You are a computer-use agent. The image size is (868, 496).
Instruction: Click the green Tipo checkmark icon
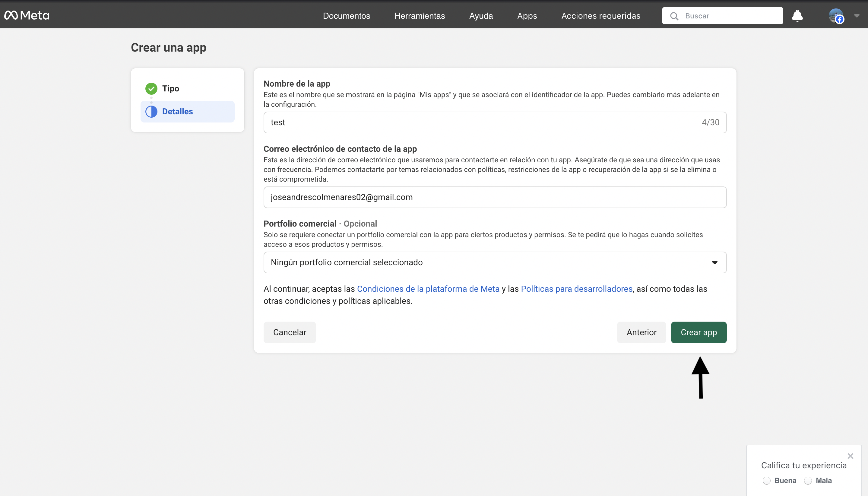click(x=151, y=89)
